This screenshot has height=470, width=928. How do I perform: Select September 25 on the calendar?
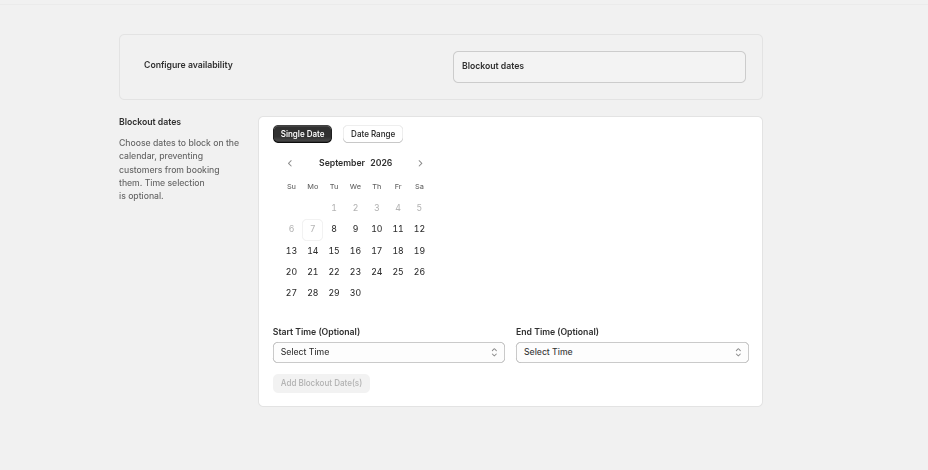coord(398,272)
